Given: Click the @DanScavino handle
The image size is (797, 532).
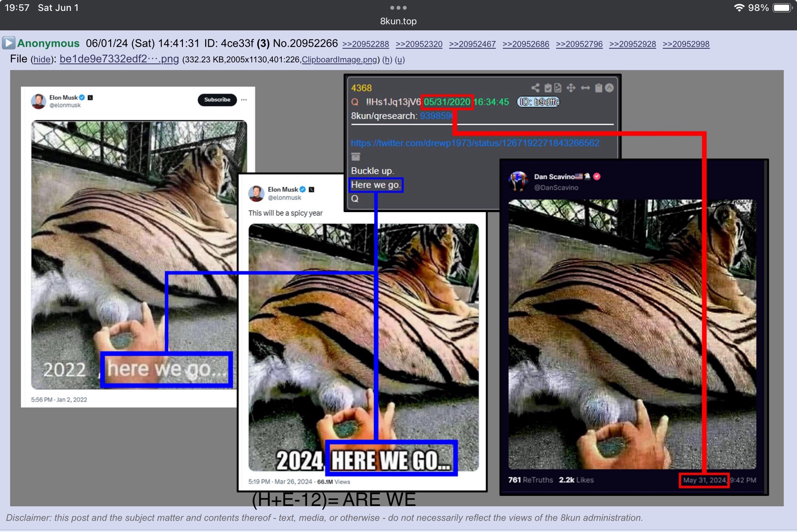Looking at the screenshot, I should (x=556, y=188).
